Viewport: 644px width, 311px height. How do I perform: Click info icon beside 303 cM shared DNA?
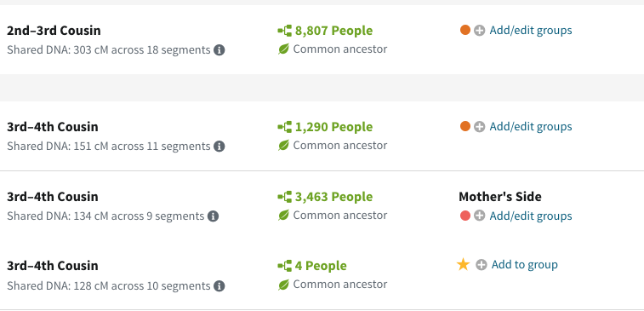tap(219, 50)
